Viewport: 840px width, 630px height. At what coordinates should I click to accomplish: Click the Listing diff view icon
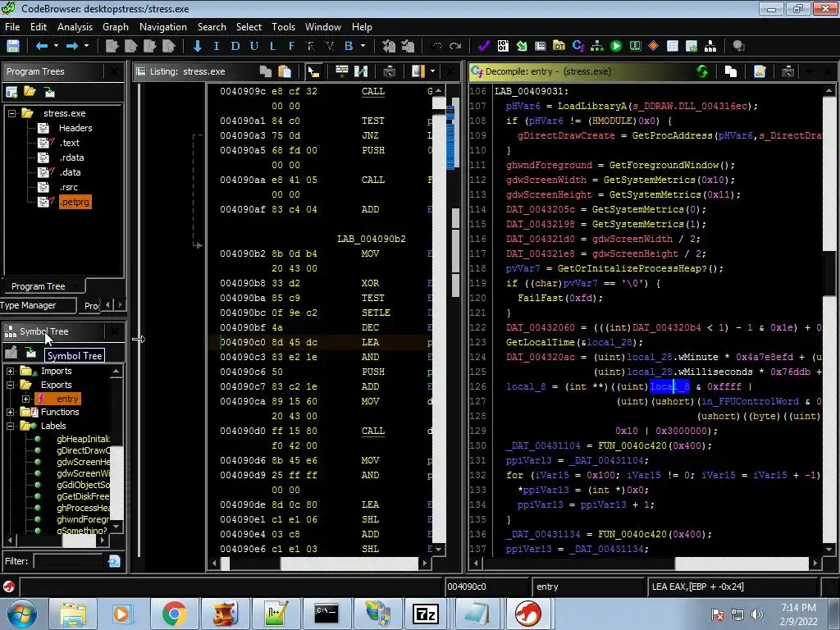tap(361, 71)
